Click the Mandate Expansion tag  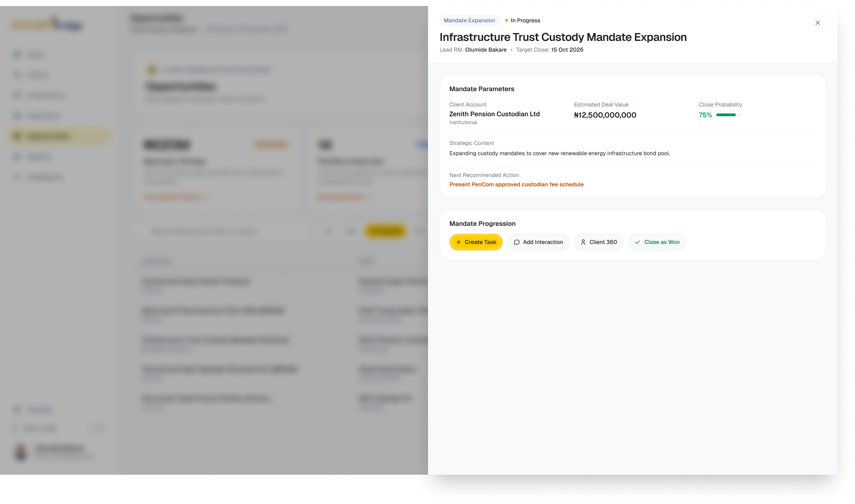tap(469, 20)
